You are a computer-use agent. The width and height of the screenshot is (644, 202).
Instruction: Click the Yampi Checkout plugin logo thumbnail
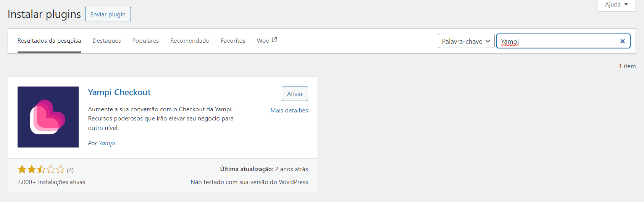point(48,117)
